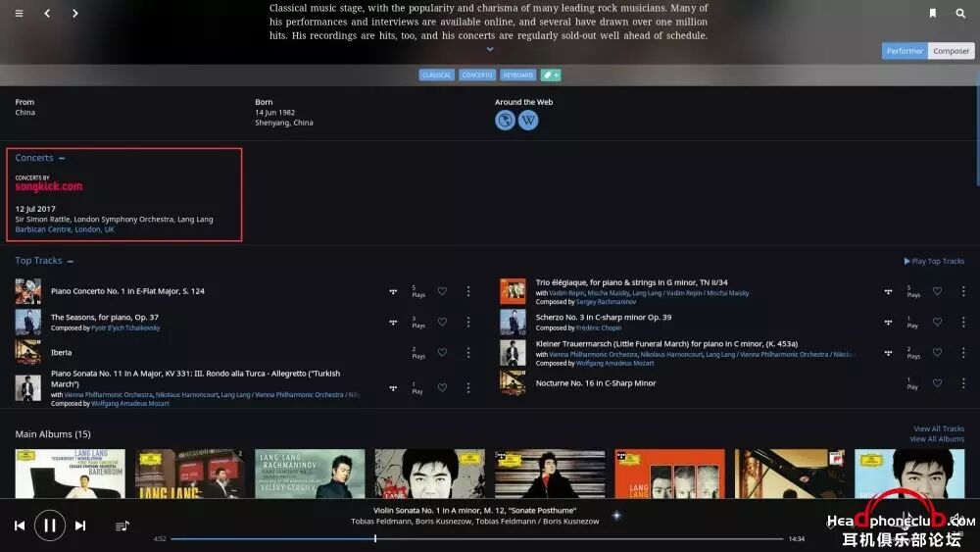
Task: Open composer Pyotr Il'yich Tchaikovsky link
Action: pyautogui.click(x=125, y=328)
